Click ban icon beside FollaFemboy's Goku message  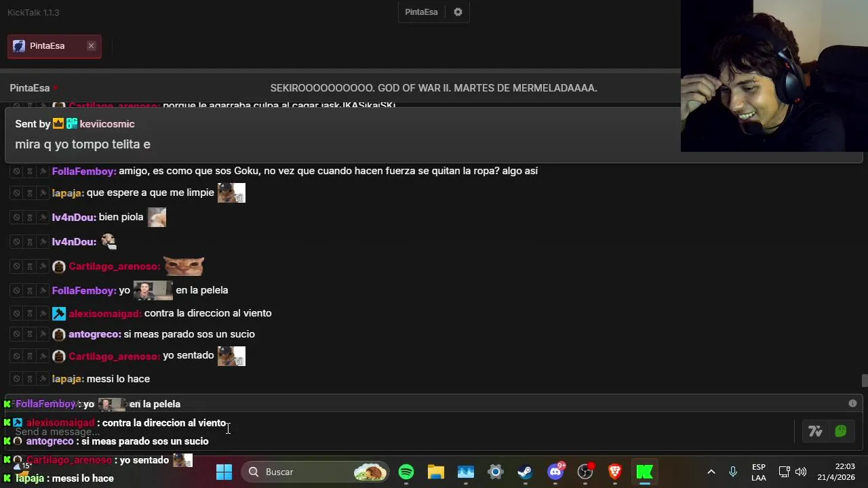pyautogui.click(x=17, y=171)
